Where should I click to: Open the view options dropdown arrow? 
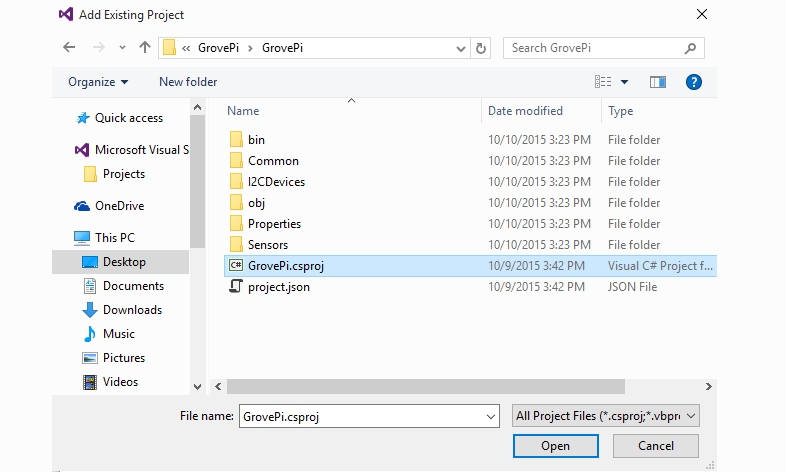coord(624,82)
